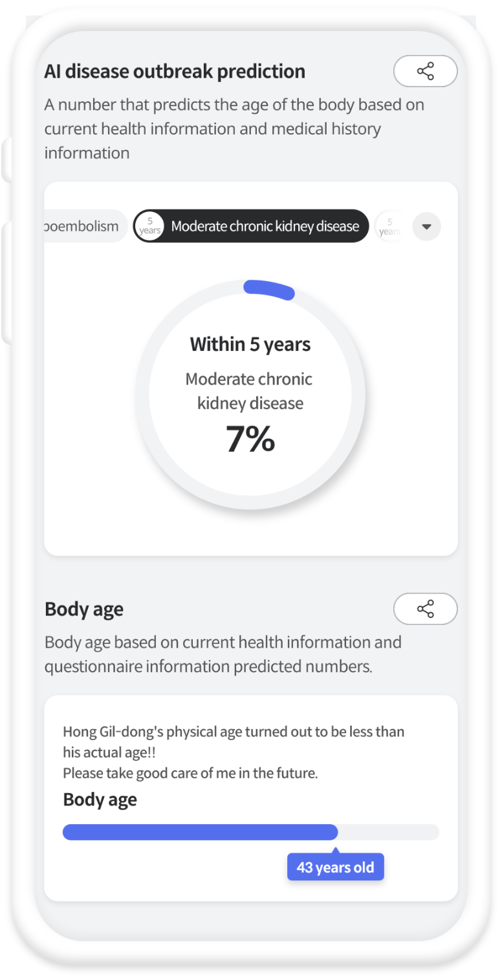
Task: Click the body age questionnaire description text
Action: pos(223,654)
